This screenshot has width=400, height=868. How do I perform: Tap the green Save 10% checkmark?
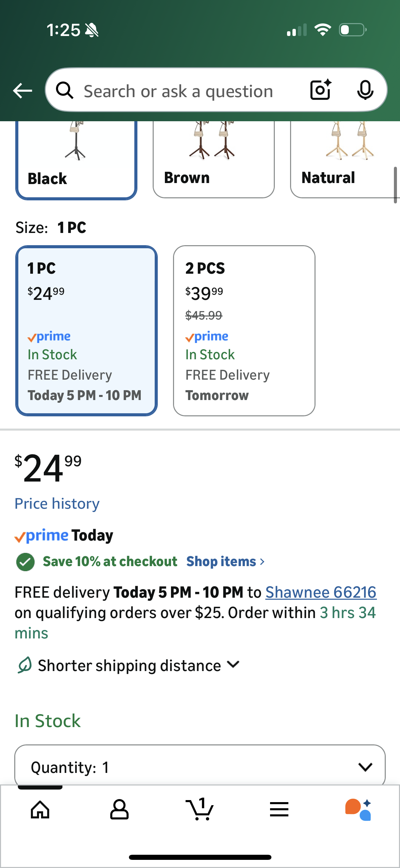click(25, 562)
